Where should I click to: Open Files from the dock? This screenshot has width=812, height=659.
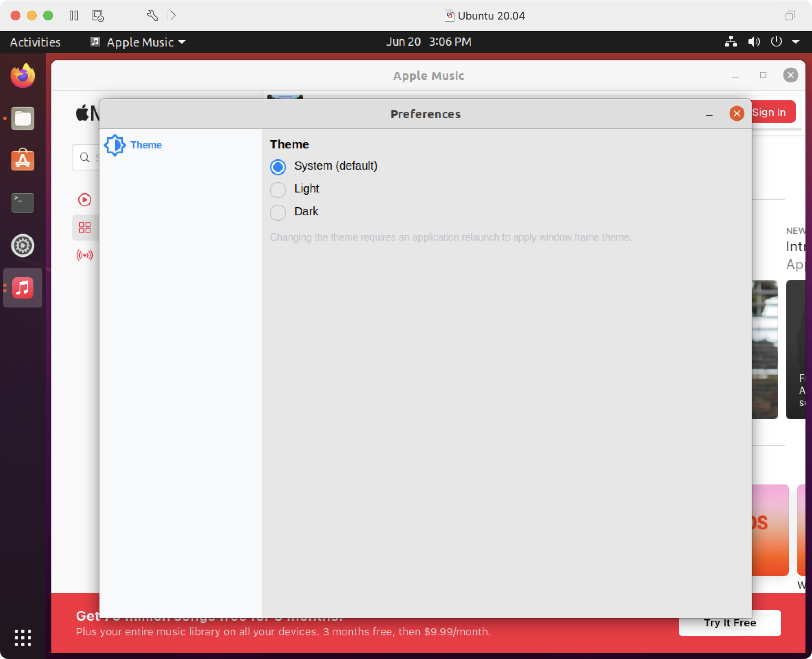pyautogui.click(x=23, y=118)
